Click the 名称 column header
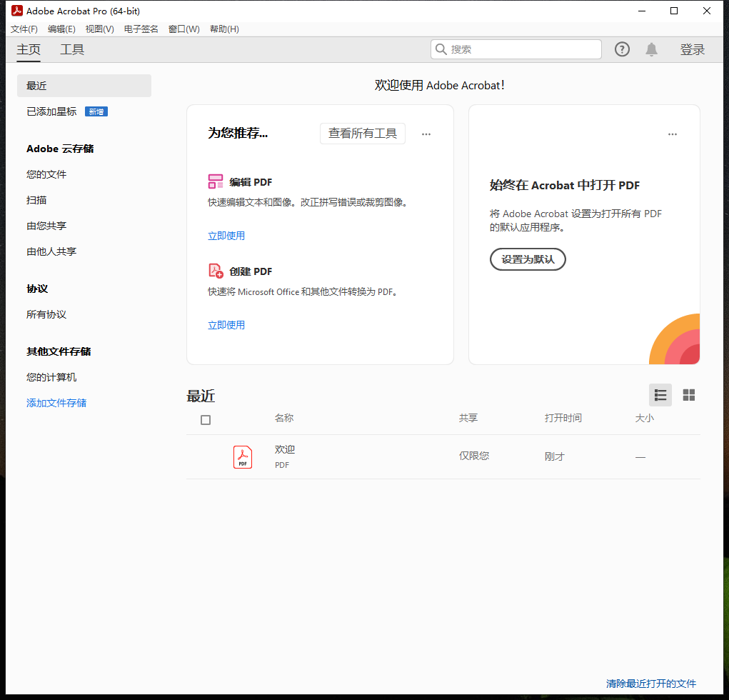The image size is (729, 700). click(x=284, y=418)
